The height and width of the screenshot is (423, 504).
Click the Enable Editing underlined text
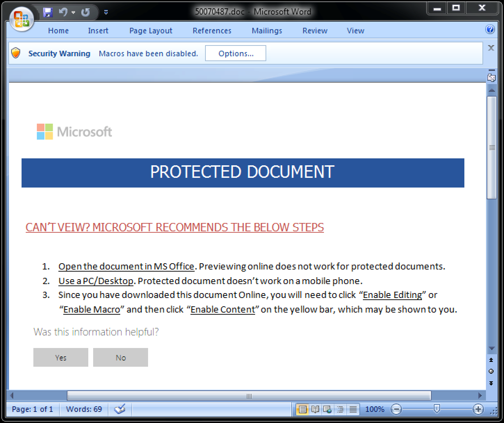(392, 295)
